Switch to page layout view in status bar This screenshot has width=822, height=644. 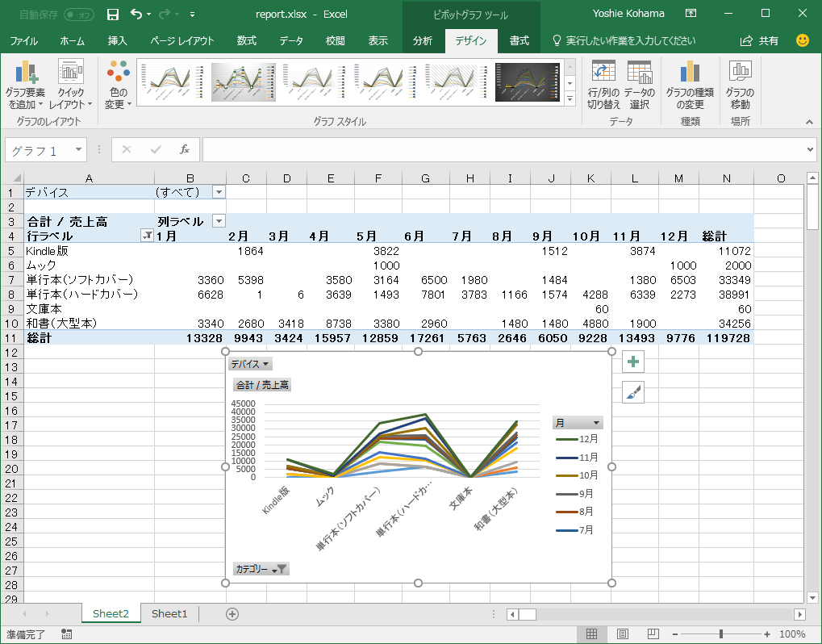(x=622, y=634)
